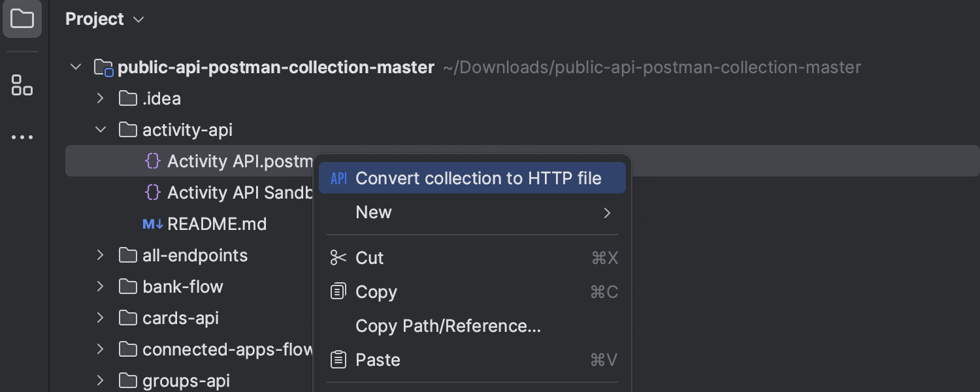Choose Paste from the context menu

(x=472, y=360)
